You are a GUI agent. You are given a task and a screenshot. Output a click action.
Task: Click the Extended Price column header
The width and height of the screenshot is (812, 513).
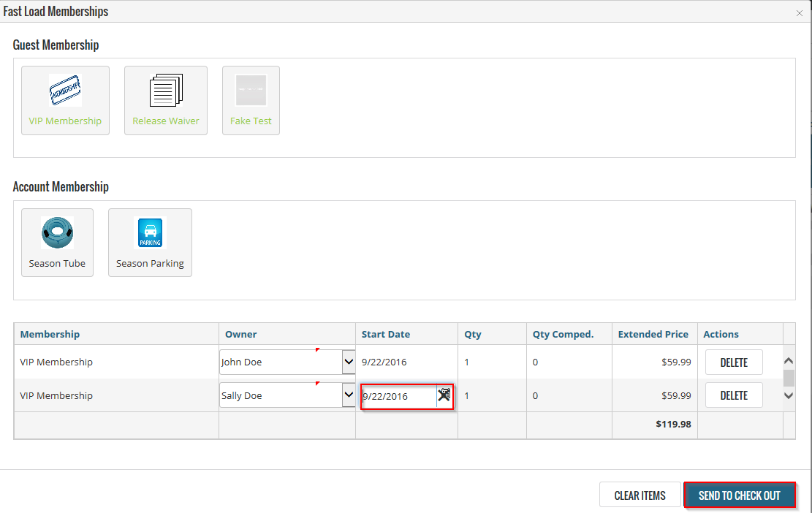click(653, 334)
